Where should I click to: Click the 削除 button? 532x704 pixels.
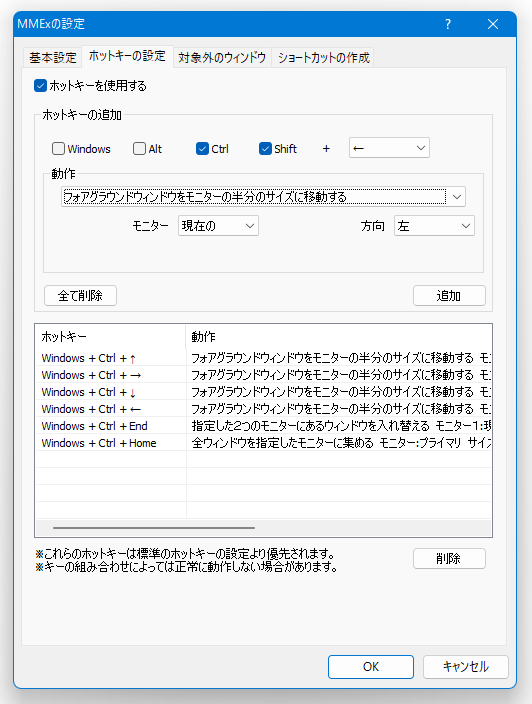pyautogui.click(x=449, y=559)
